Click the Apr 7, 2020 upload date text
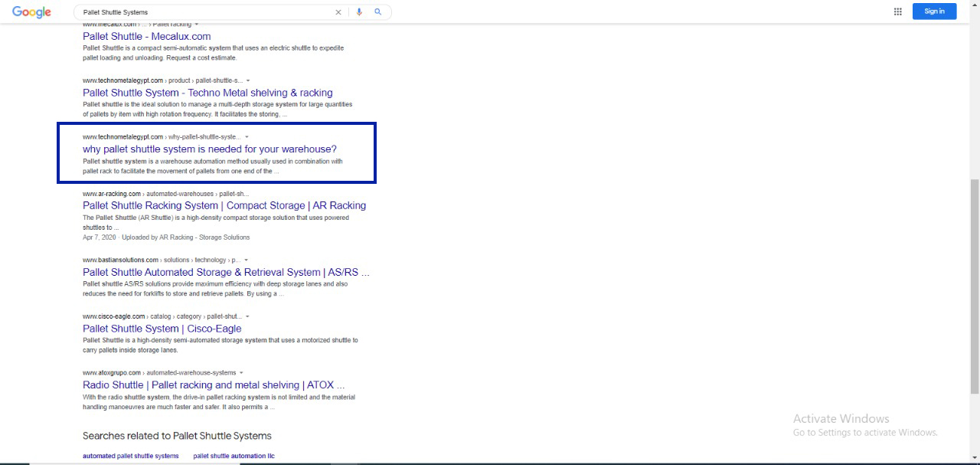This screenshot has height=465, width=980. (x=100, y=237)
